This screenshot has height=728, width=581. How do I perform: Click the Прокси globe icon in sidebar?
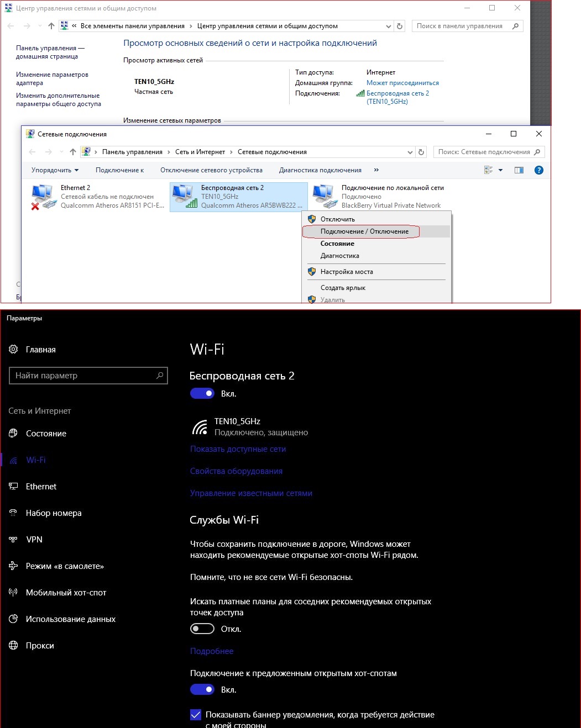pyautogui.click(x=13, y=645)
